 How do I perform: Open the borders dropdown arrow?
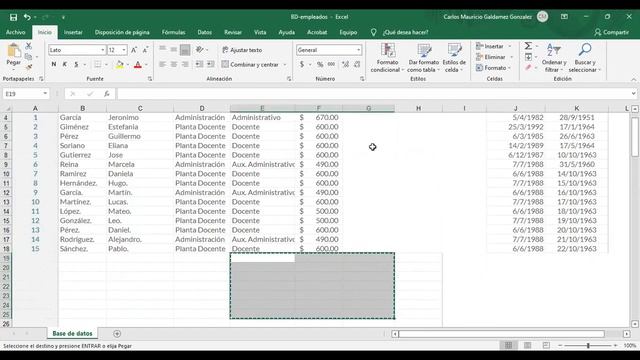[106, 64]
